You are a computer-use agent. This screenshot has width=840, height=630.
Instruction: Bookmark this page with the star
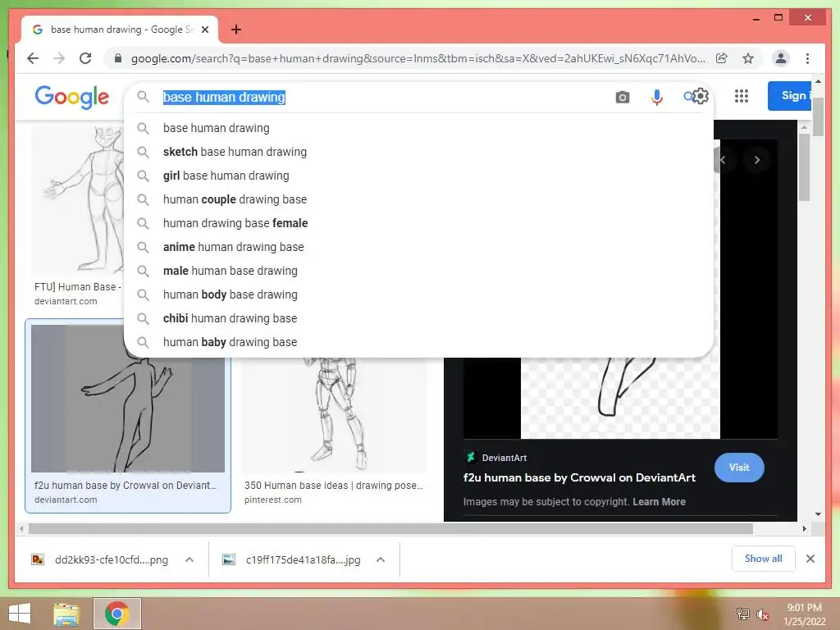(x=748, y=58)
